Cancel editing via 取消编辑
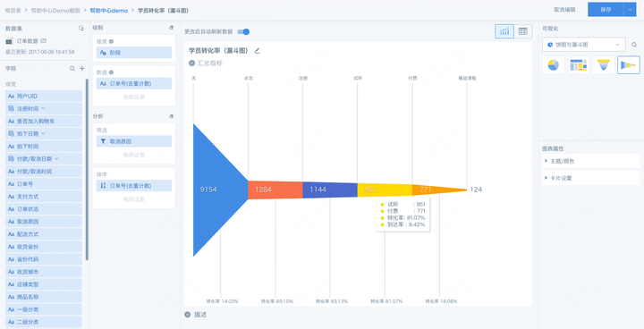 point(564,10)
